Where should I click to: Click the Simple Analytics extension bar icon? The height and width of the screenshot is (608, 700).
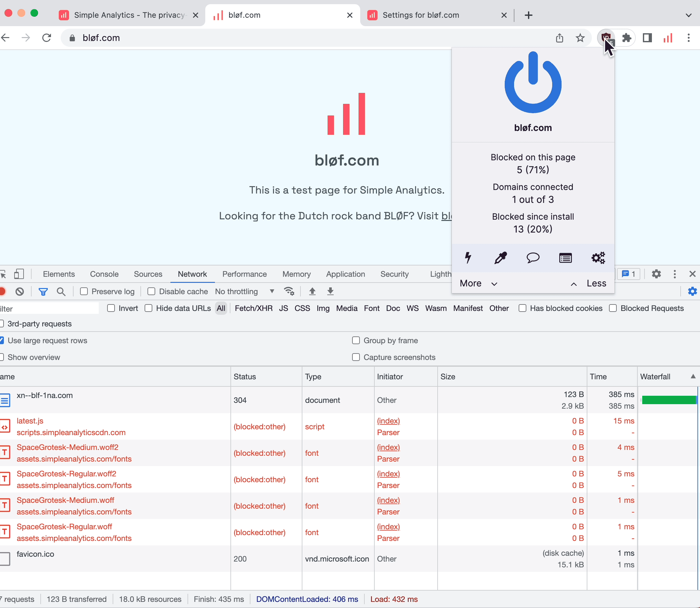(668, 38)
